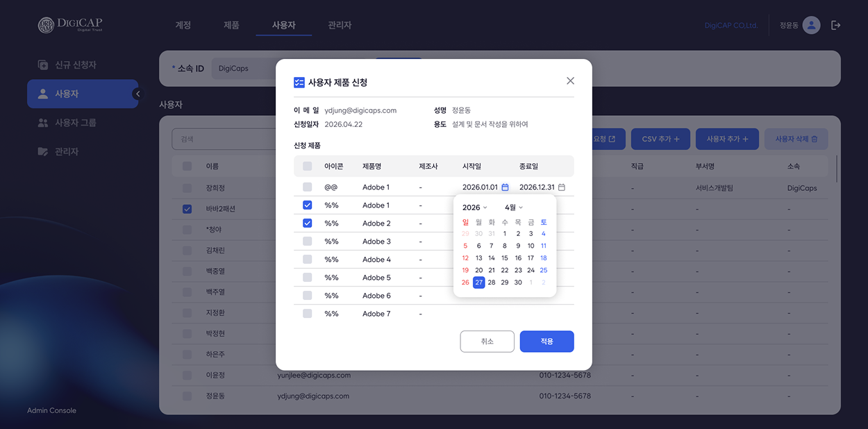Select day 15 in the calendar
The width and height of the screenshot is (868, 429).
coord(505,258)
